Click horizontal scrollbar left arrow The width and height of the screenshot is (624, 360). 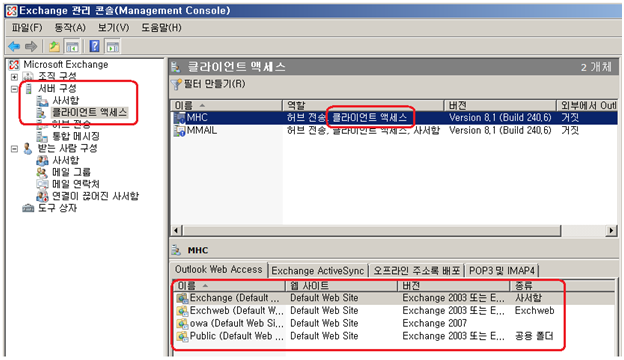click(x=177, y=230)
